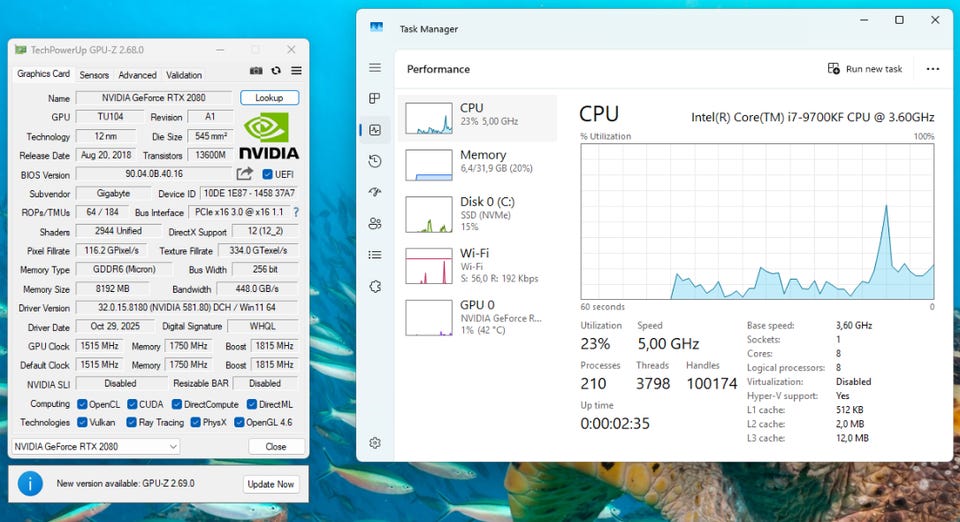Viewport: 960px width, 522px height.
Task: Click the blue info icon in update notice
Action: point(30,483)
